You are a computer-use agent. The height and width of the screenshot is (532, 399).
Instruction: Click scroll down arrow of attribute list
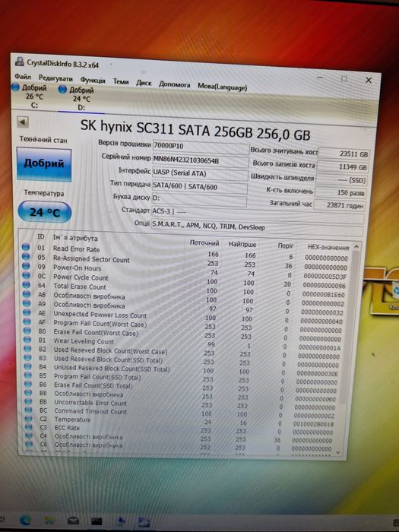338,452
